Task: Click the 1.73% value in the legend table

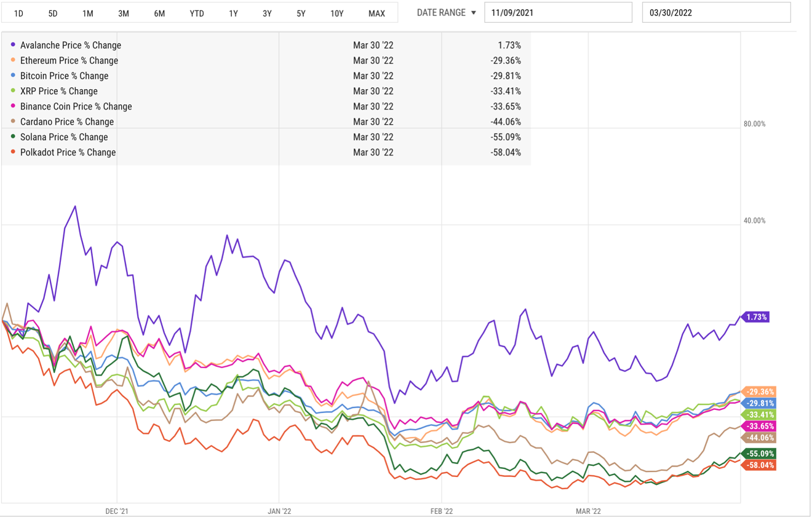Action: tap(511, 45)
